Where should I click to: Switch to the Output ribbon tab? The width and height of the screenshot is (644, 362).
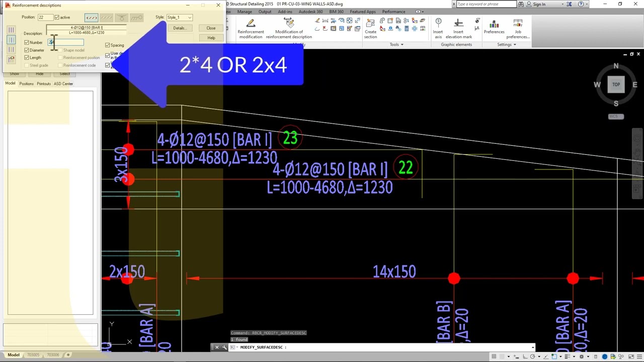tap(265, 12)
